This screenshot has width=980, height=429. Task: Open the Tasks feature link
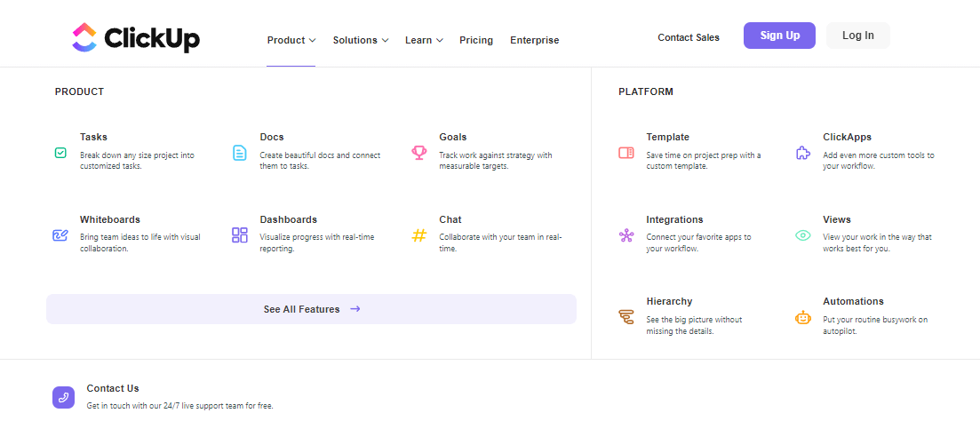[94, 137]
